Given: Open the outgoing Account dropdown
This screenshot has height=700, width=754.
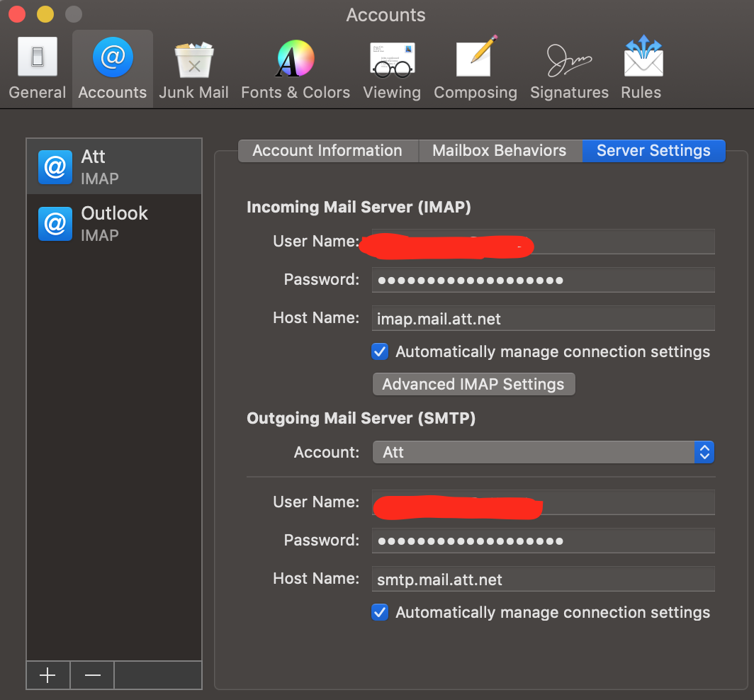Looking at the screenshot, I should pyautogui.click(x=544, y=452).
